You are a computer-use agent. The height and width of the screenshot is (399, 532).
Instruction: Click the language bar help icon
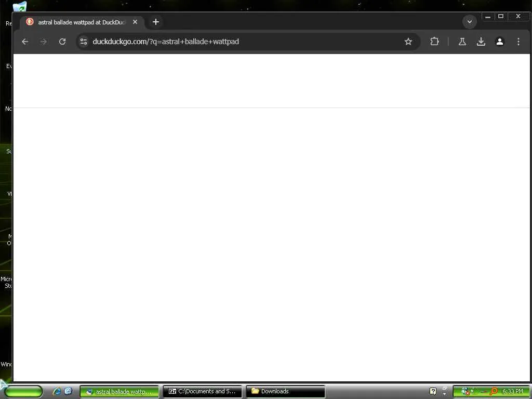tap(433, 392)
